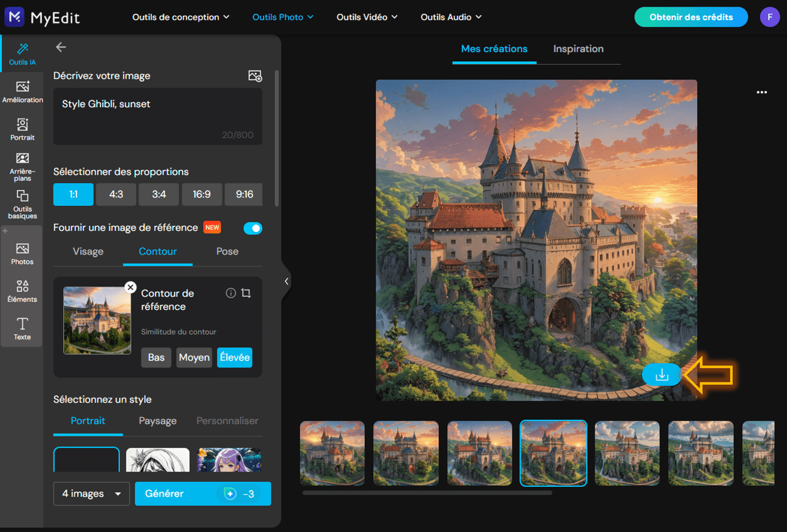
Task: Choose the first blank style preset
Action: coord(86,459)
